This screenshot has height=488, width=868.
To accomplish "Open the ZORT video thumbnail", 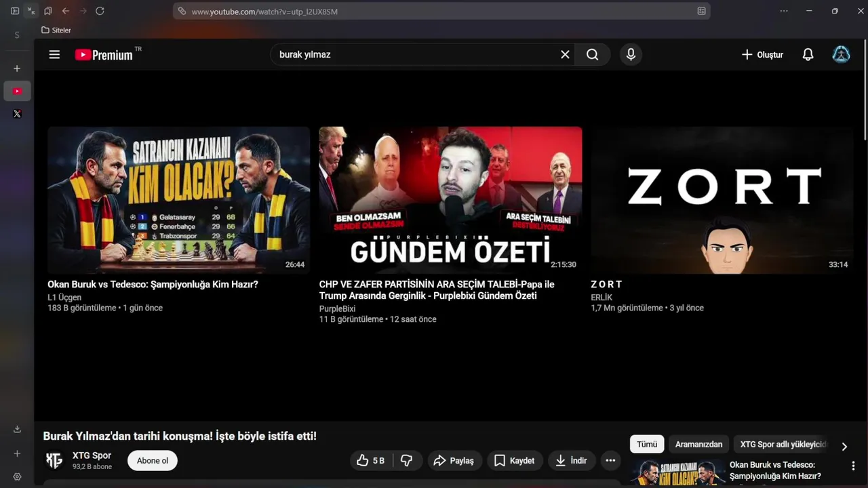I will click(722, 200).
